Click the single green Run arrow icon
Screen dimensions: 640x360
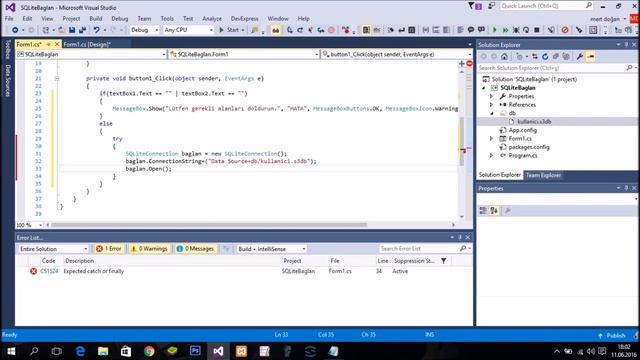(x=495, y=30)
